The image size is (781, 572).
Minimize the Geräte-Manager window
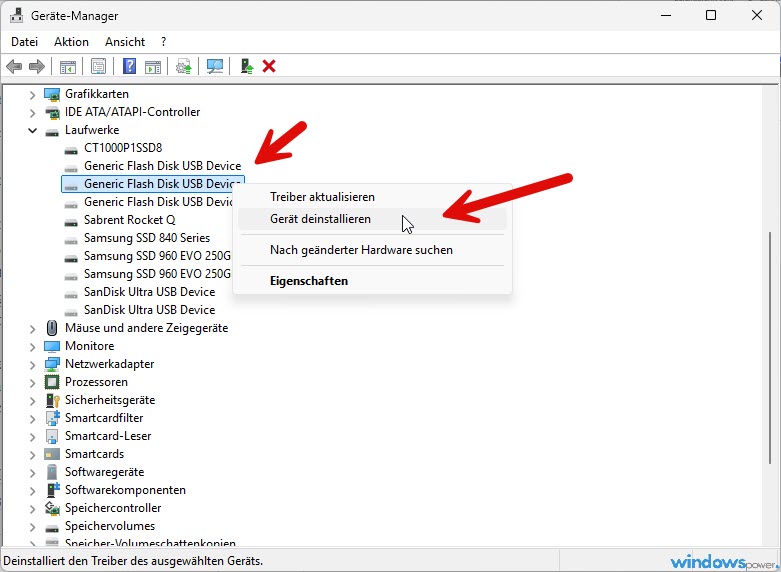666,15
